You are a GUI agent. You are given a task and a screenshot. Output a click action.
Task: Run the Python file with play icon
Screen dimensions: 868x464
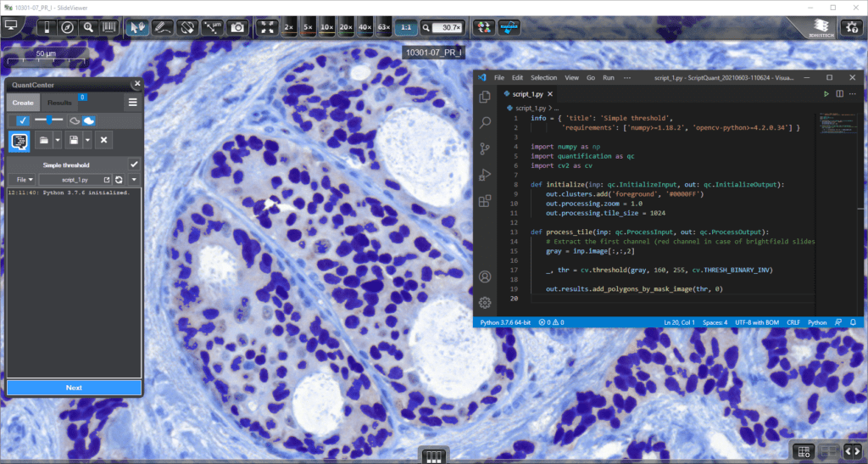(x=826, y=93)
